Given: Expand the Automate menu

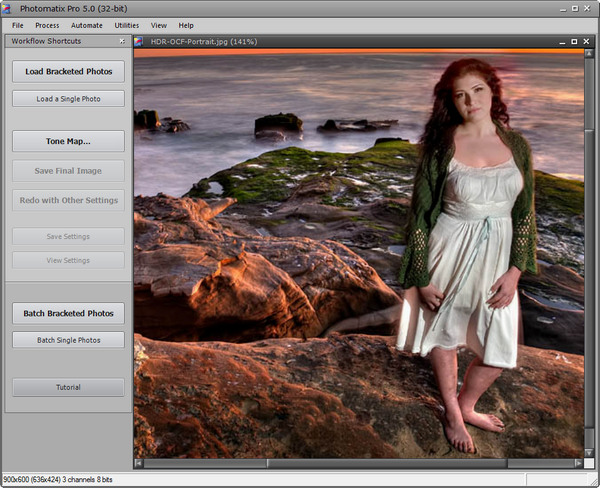Looking at the screenshot, I should (x=87, y=25).
